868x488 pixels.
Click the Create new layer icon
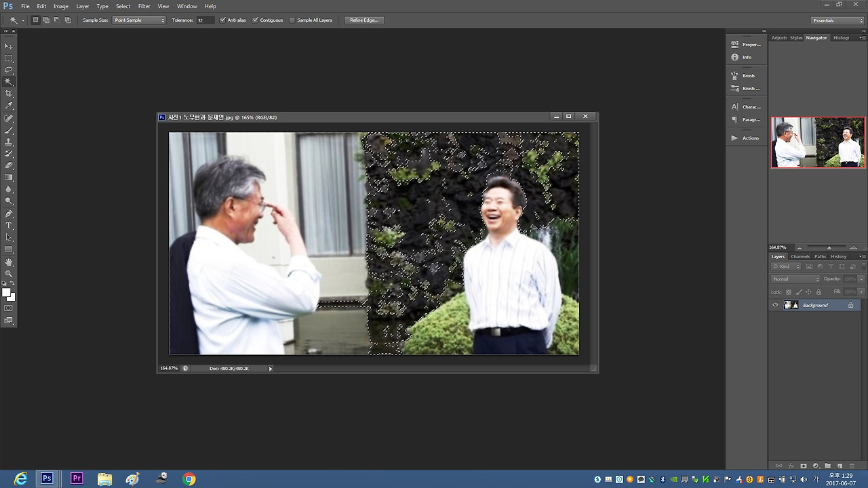[x=840, y=466]
